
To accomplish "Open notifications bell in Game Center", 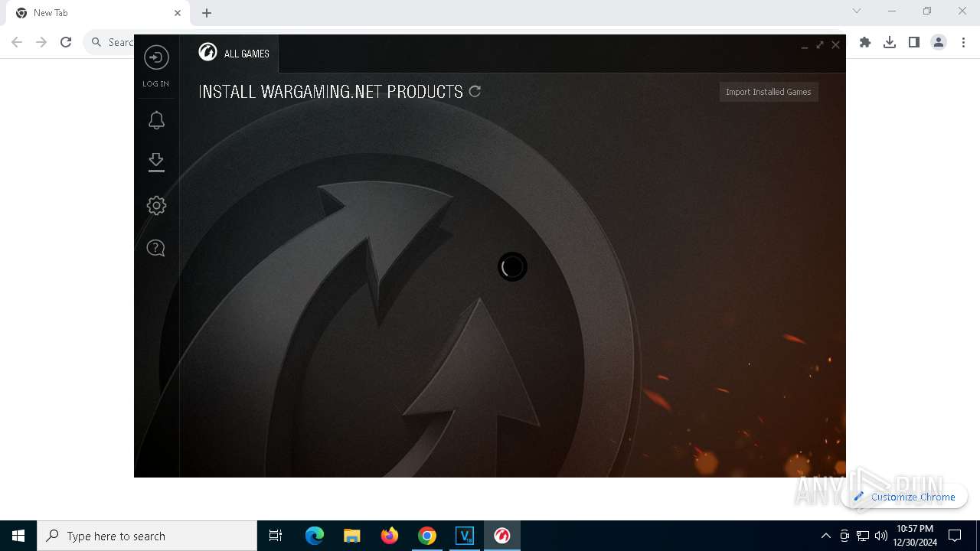I will pos(156,120).
